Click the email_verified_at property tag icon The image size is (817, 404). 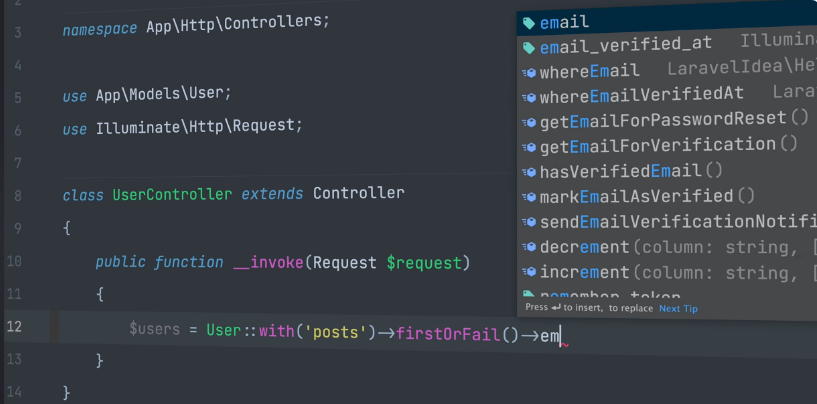tap(528, 48)
